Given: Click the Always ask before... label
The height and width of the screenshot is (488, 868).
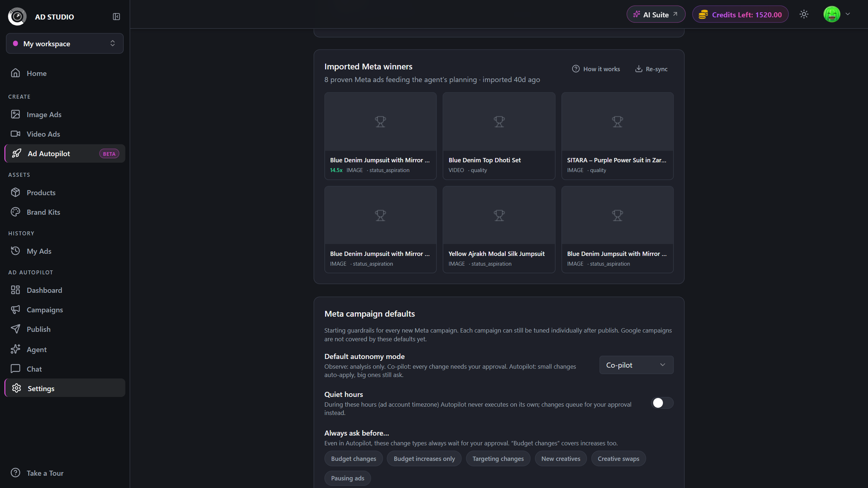Looking at the screenshot, I should pos(356,433).
